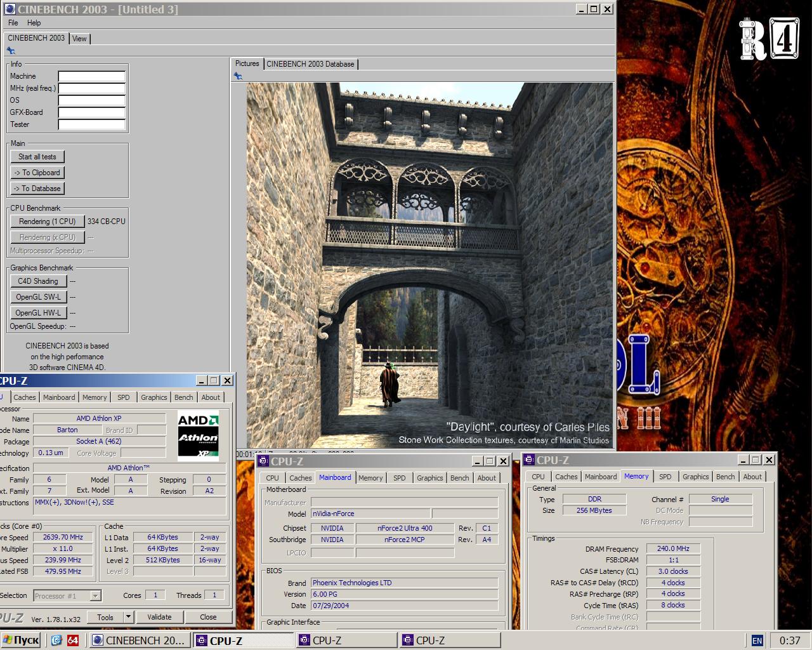This screenshot has width=812, height=650.
Task: Click the CINEBENCH title bar application icon
Action: (10, 10)
